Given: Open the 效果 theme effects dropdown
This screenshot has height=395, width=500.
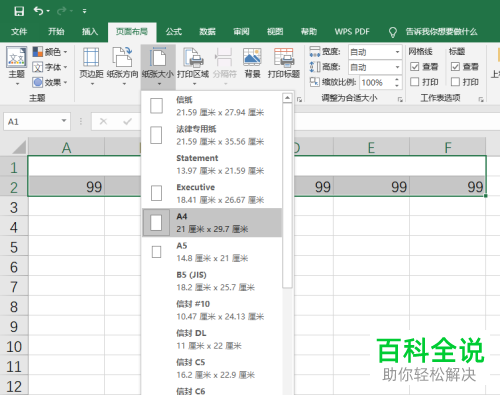Looking at the screenshot, I should click(50, 82).
